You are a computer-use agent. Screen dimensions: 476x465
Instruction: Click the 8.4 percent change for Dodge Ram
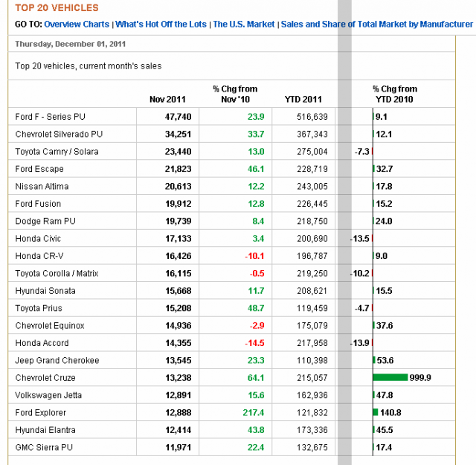(x=258, y=221)
